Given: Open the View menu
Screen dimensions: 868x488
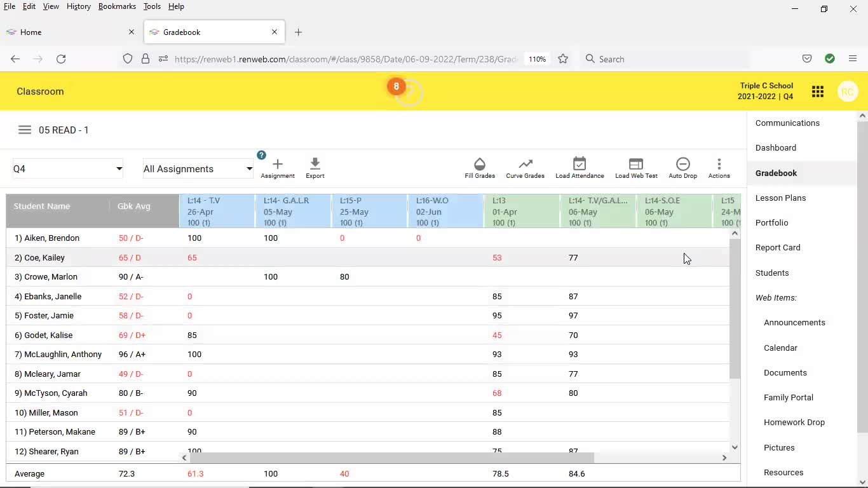Looking at the screenshot, I should pyautogui.click(x=51, y=6).
